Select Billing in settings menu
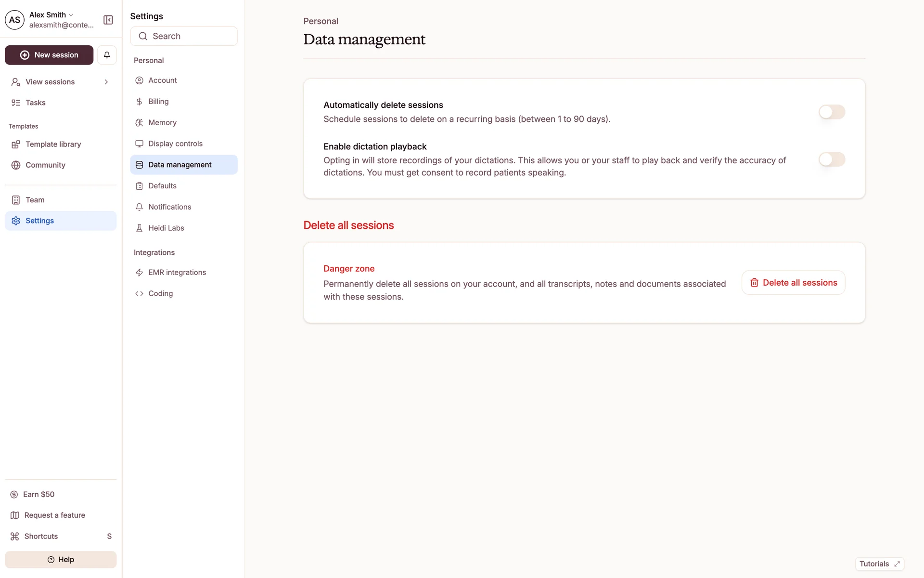The width and height of the screenshot is (924, 578). click(158, 101)
